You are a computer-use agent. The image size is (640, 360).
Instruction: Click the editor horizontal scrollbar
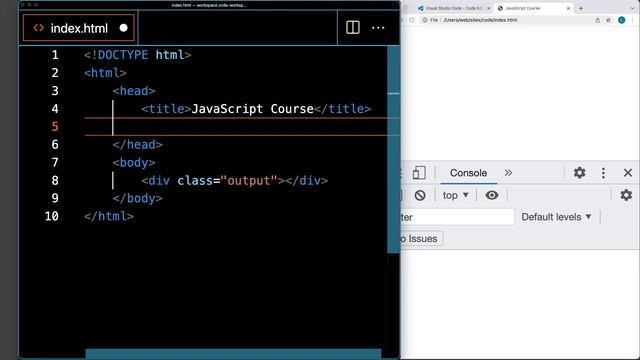(233, 354)
